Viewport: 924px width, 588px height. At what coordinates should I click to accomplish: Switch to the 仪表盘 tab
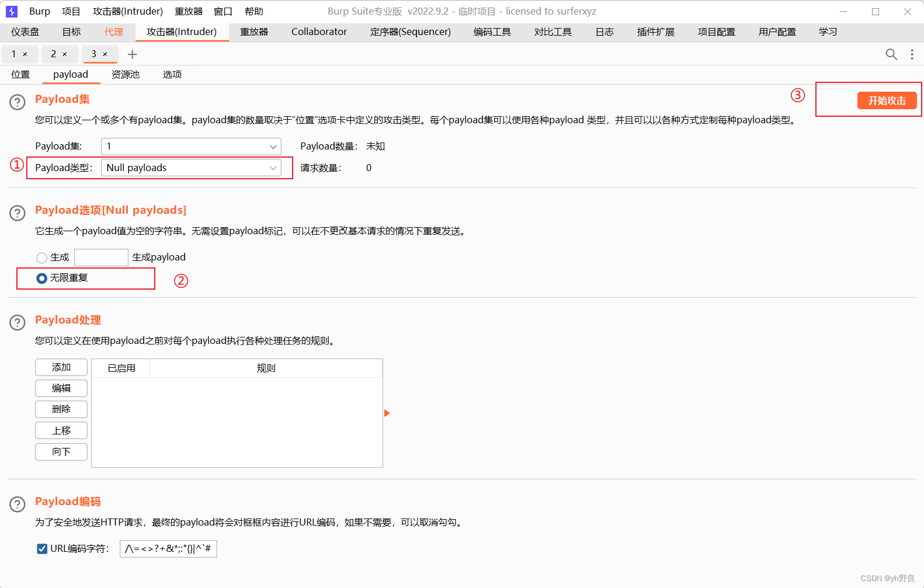(x=25, y=32)
